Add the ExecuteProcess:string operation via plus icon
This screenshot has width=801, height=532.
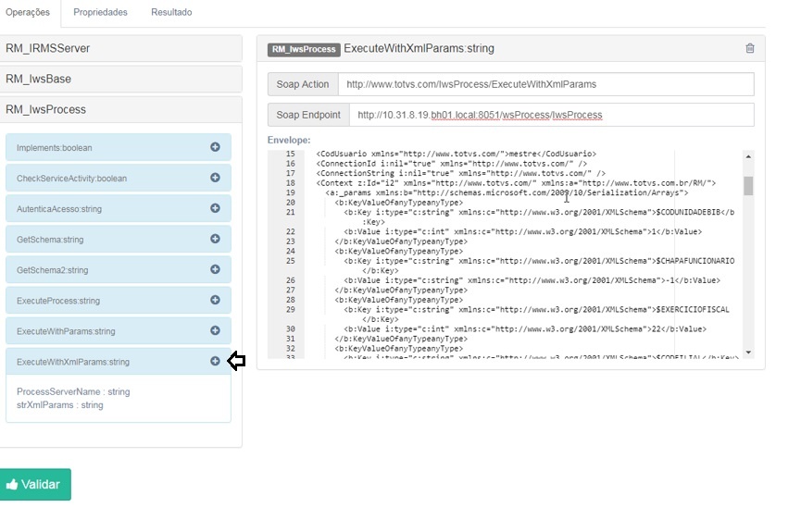click(x=215, y=300)
